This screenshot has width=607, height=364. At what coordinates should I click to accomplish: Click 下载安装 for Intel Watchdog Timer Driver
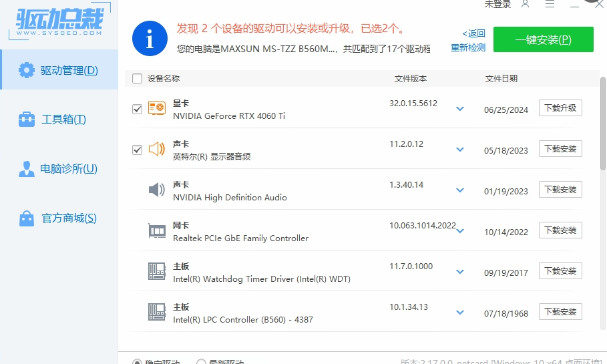(560, 271)
